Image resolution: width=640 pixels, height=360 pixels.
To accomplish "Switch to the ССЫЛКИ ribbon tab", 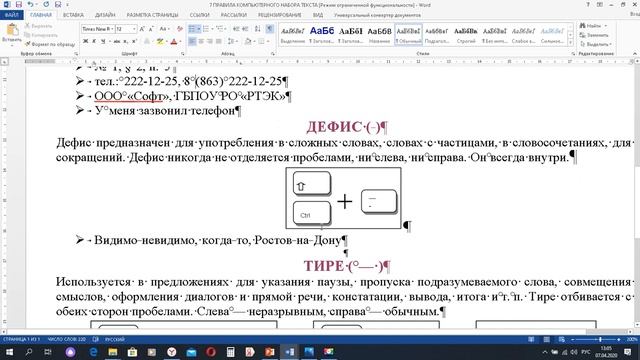I will click(199, 15).
